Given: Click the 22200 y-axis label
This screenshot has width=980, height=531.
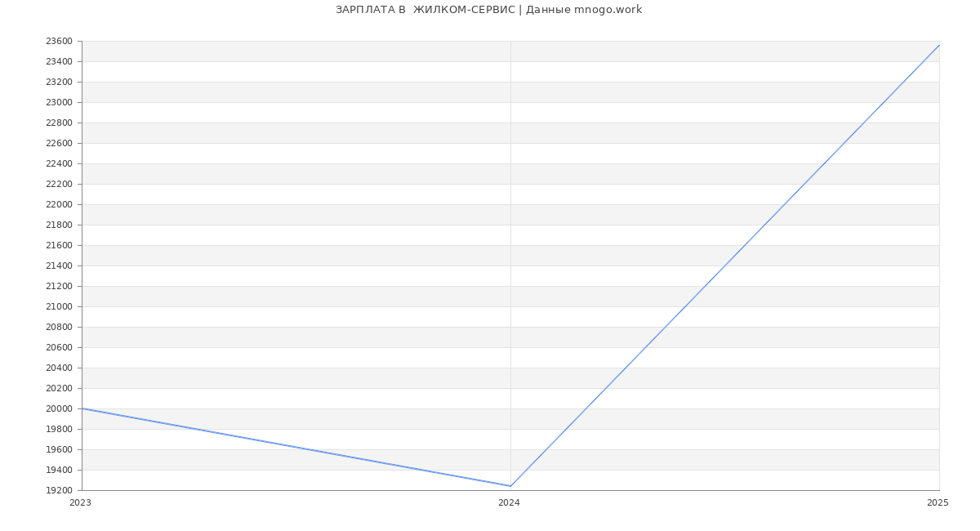Looking at the screenshot, I should click(x=59, y=184).
